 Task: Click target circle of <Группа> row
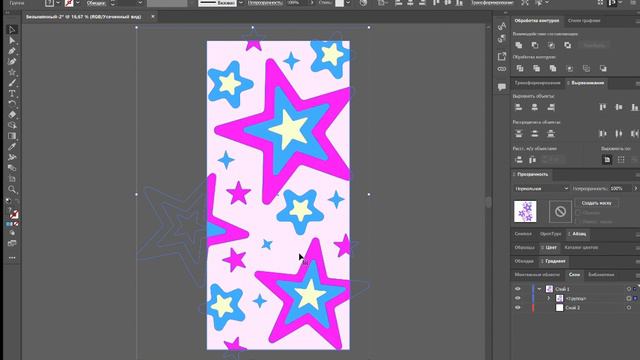629,298
